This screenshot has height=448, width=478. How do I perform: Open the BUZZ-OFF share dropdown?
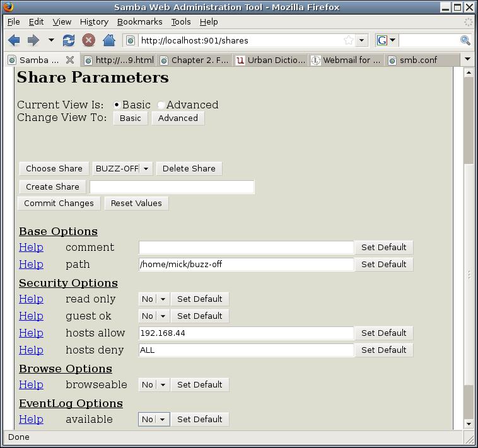[x=122, y=169]
